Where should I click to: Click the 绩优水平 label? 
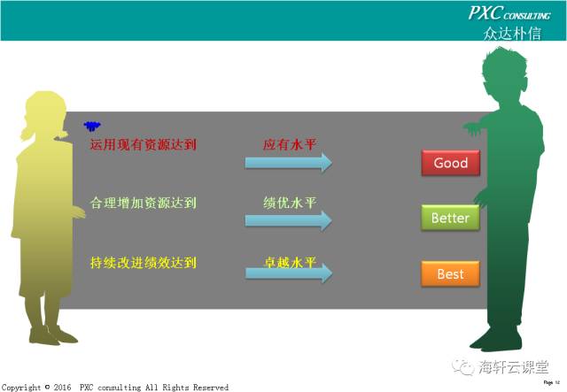pyautogui.click(x=289, y=203)
